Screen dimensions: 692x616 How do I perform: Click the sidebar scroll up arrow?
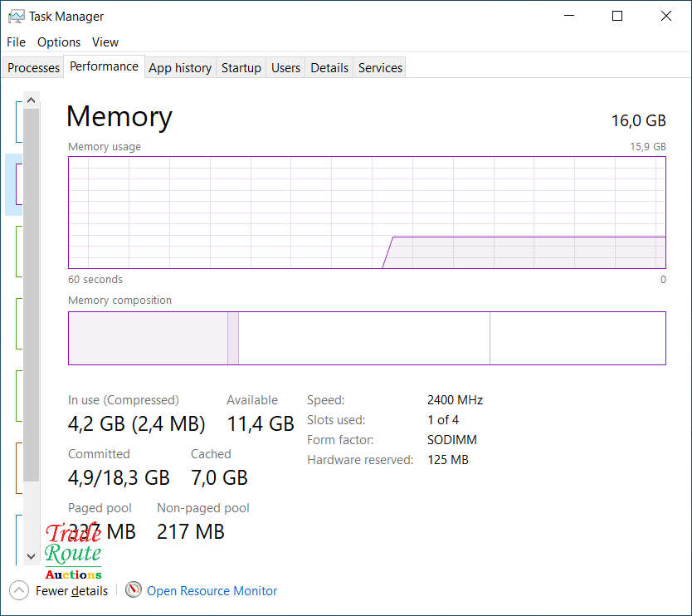(x=32, y=100)
